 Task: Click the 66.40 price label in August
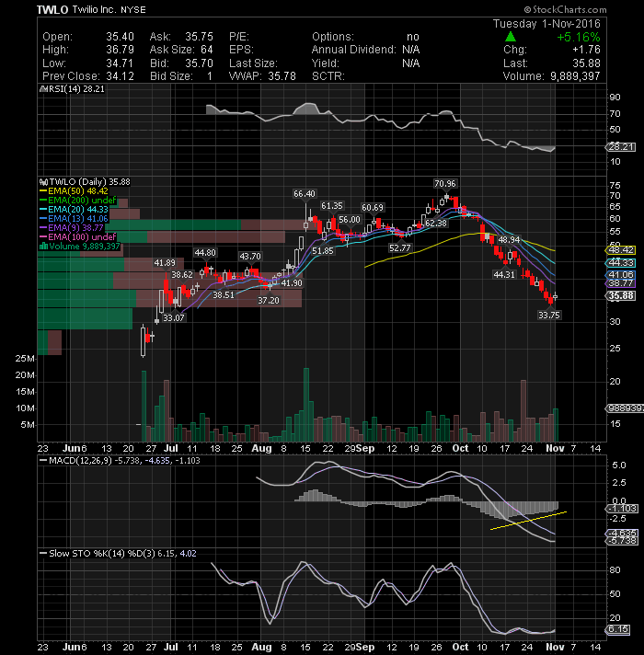click(x=304, y=194)
